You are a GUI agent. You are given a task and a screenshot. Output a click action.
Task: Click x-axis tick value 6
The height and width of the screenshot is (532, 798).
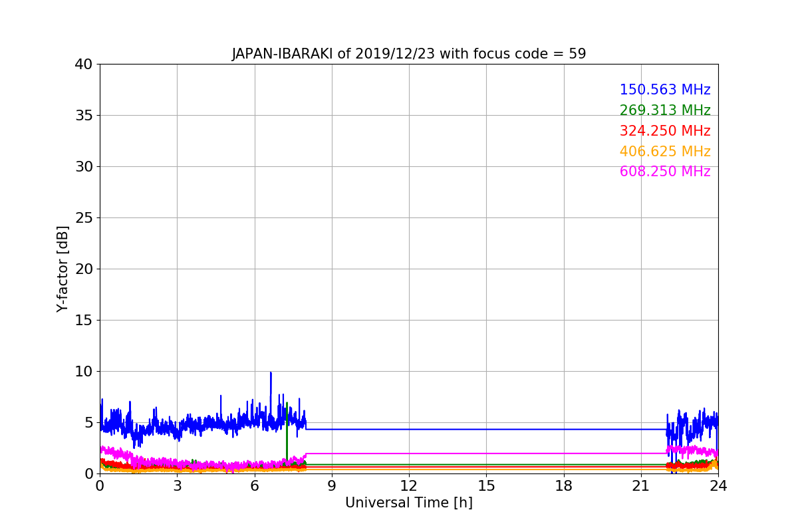[254, 485]
